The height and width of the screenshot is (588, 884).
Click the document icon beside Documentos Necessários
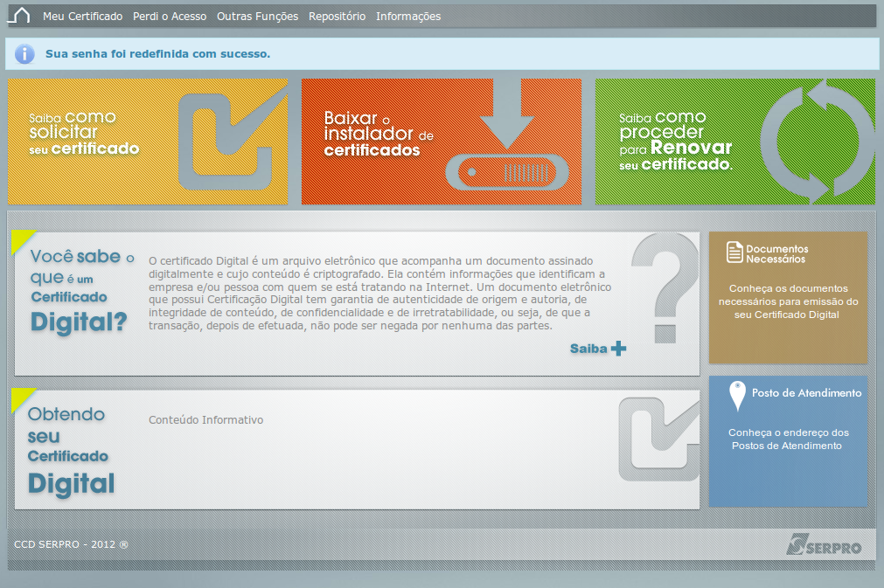[734, 252]
